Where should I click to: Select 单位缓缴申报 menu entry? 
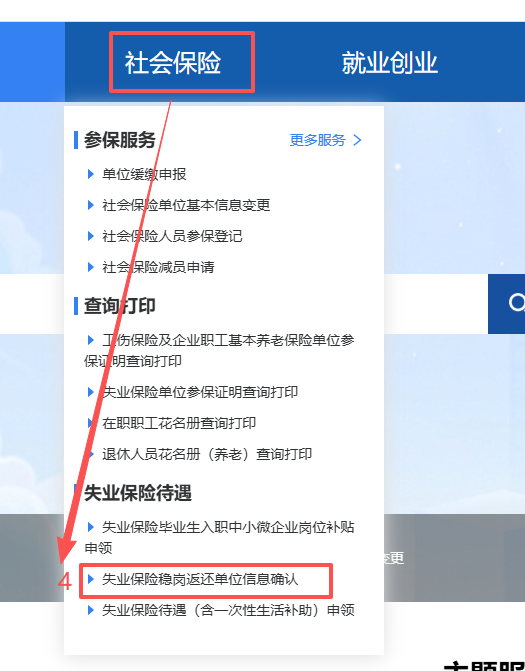(x=144, y=174)
